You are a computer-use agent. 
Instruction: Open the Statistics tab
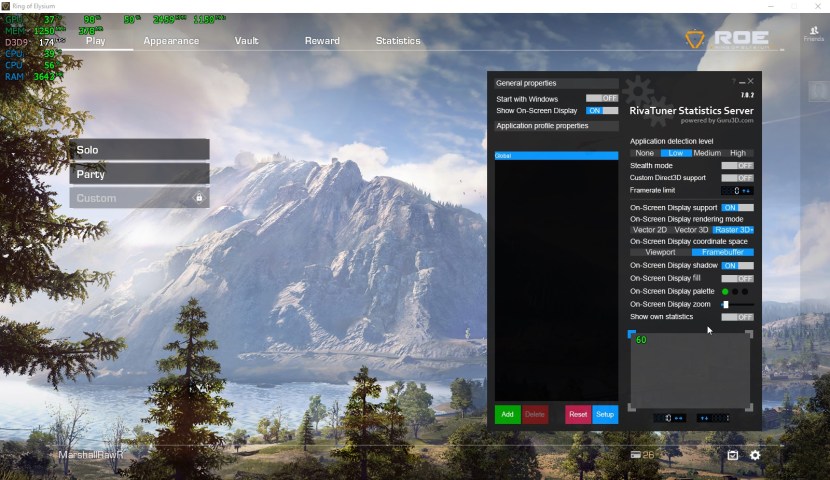click(x=397, y=41)
